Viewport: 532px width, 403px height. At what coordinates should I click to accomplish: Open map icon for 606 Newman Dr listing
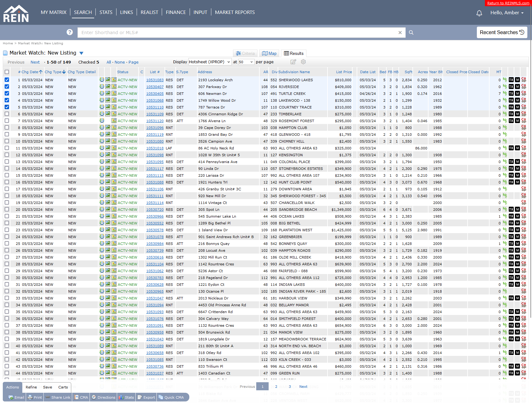114,93
